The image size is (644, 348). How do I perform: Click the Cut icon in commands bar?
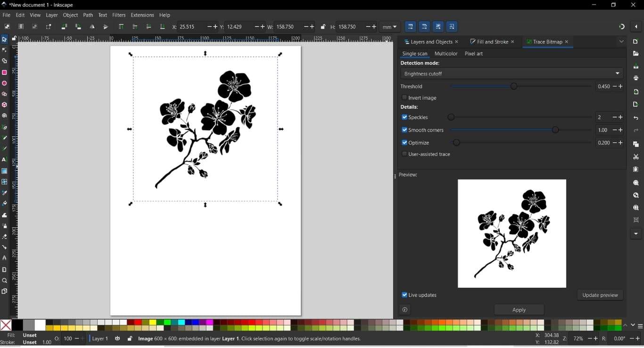636,157
